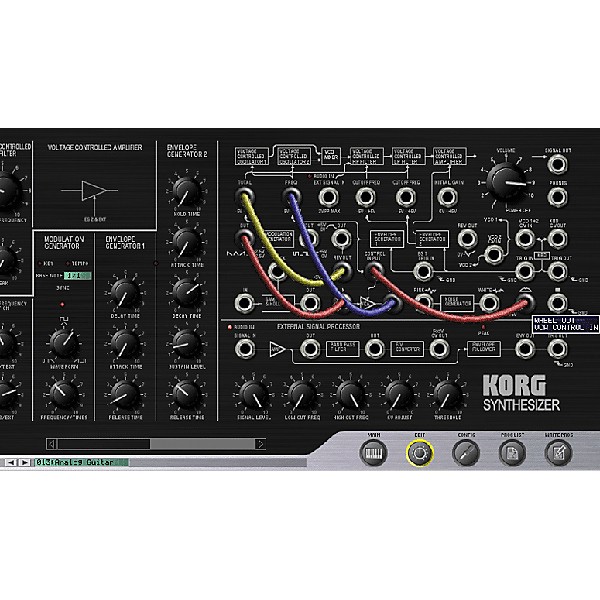Click the Trig In jack
Viewport: 600px width, 600px height.
pyautogui.click(x=525, y=272)
